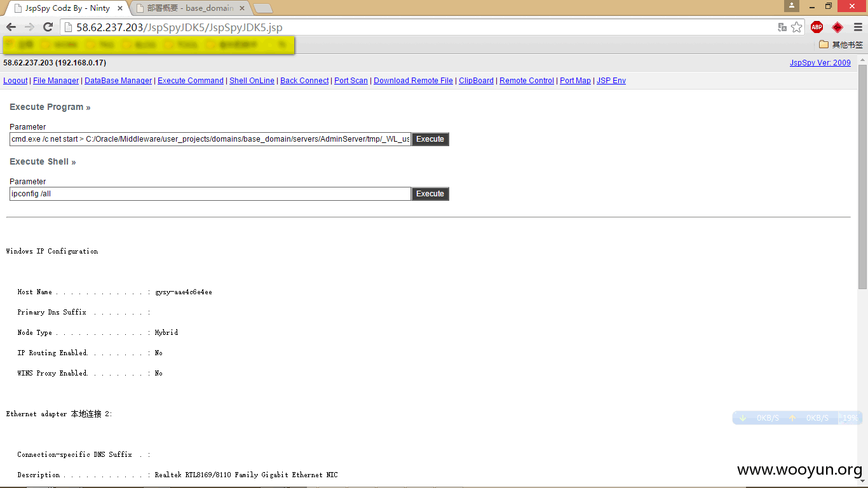Click the browser forward arrow

tap(29, 27)
